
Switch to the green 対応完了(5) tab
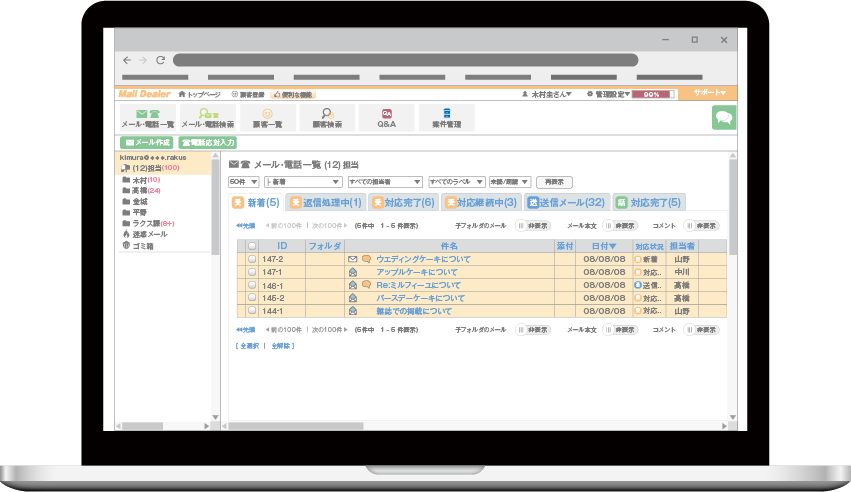pyautogui.click(x=649, y=203)
